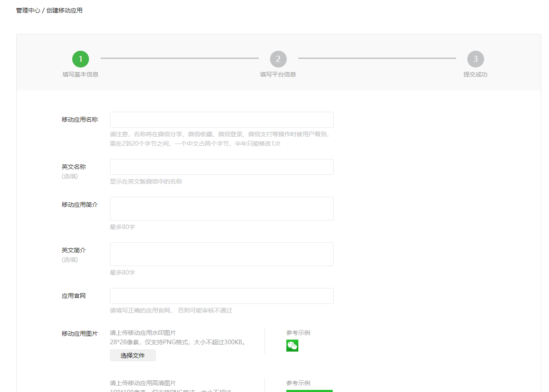549x392 pixels.
Task: Open 管理中心 breadcrumb link
Action: click(x=28, y=10)
